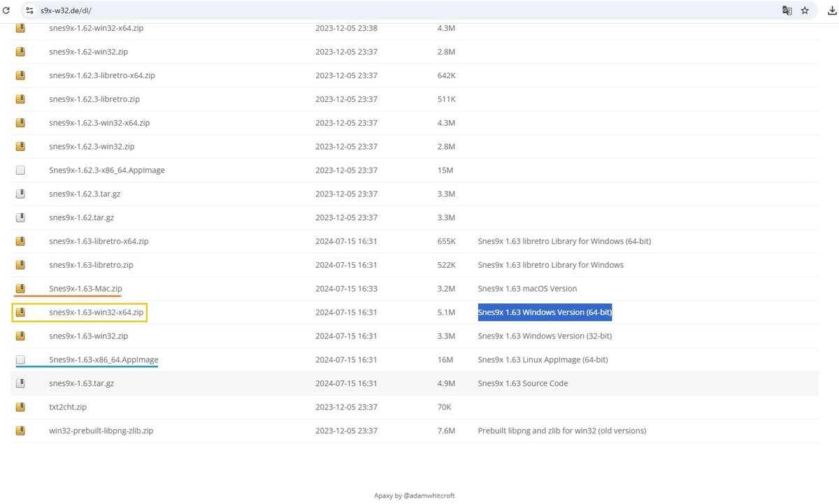
Task: Open snes9x-1.63-libretro-x64.zip link
Action: click(99, 241)
